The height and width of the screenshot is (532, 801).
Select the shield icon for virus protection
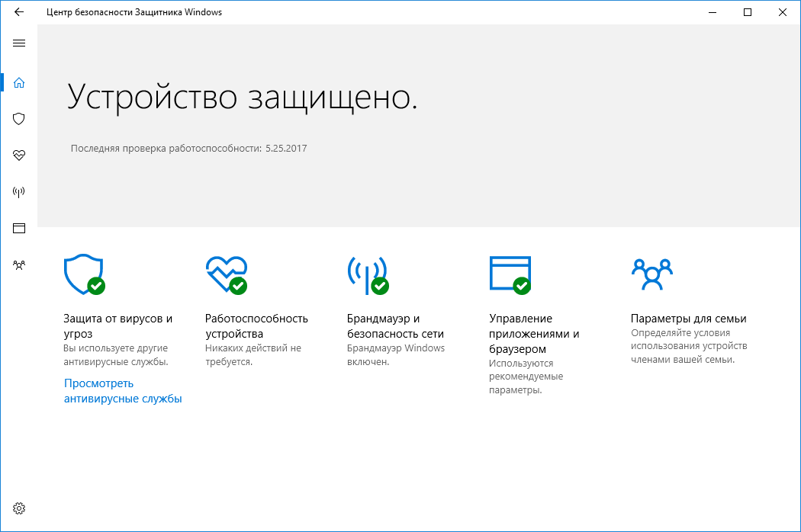pos(18,119)
